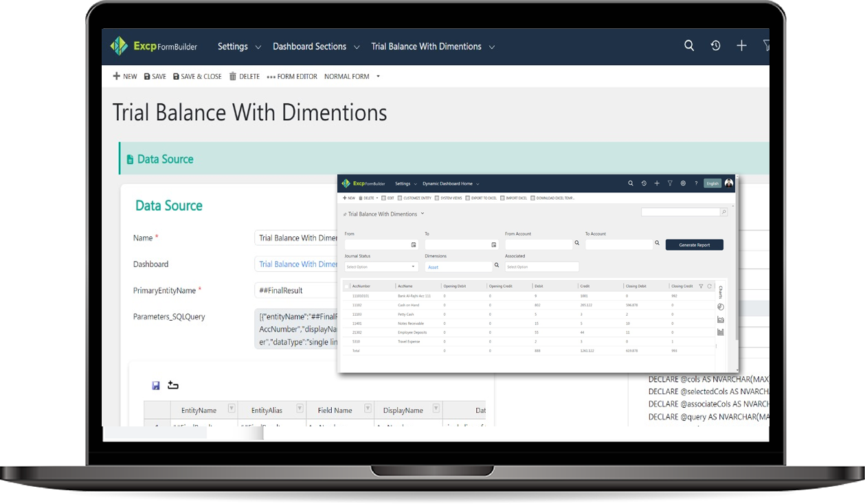Click the pie chart icon in Charts panel
Viewport: 865px width, 504px height.
point(721,307)
